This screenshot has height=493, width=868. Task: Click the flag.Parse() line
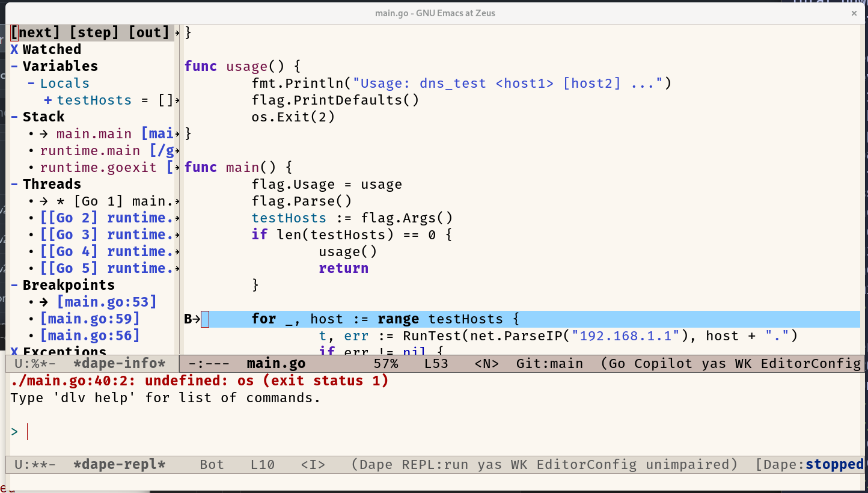coord(302,201)
